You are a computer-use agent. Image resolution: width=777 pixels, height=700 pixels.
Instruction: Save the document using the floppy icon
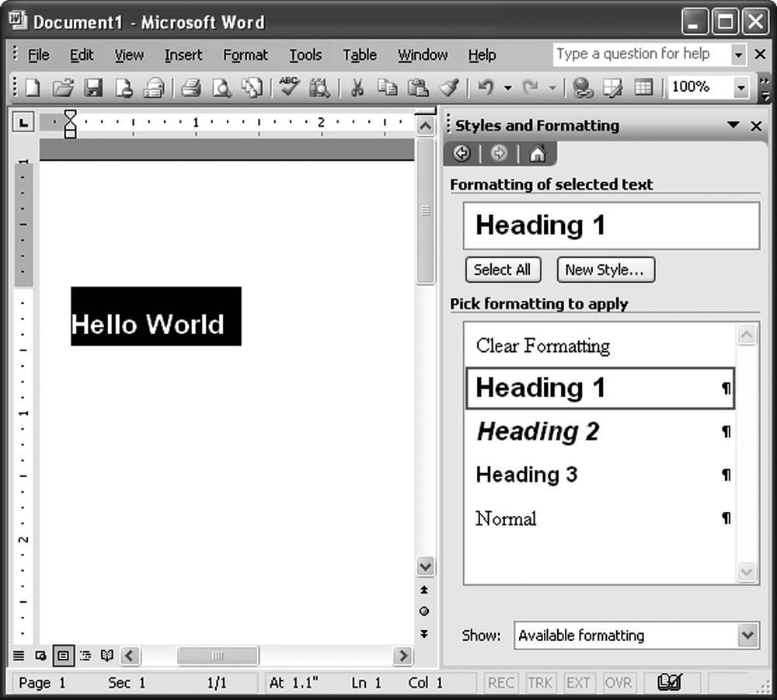click(93, 89)
